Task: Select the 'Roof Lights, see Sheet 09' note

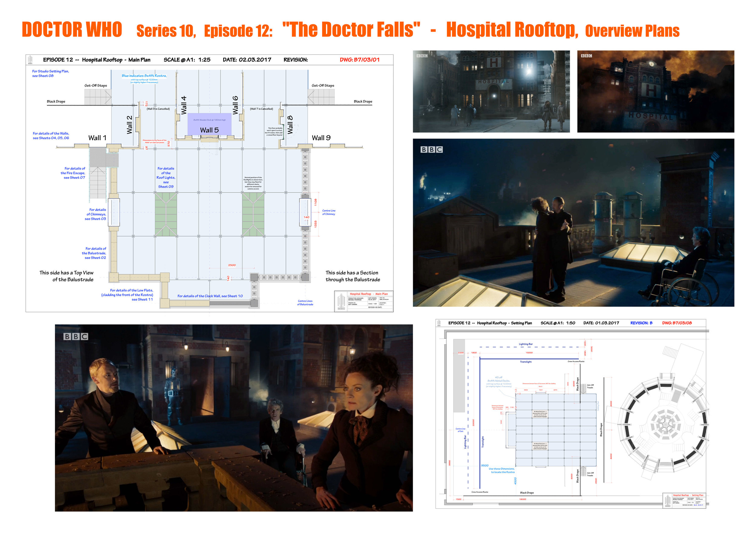Action: point(166,178)
